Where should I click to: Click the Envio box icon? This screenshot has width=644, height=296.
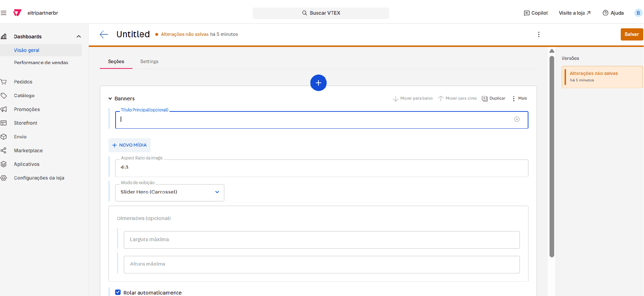[x=4, y=137]
